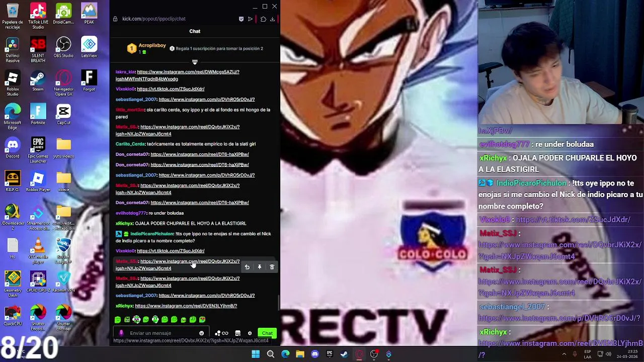Click the Chat header title

point(195,31)
